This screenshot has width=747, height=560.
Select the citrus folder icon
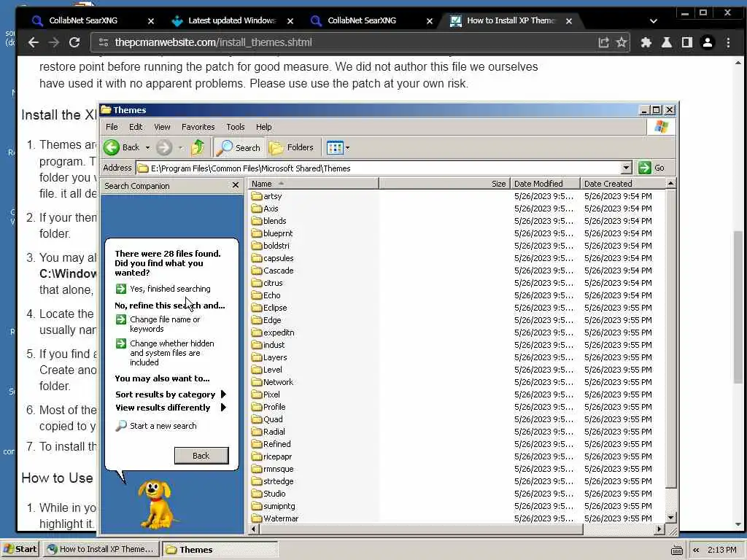point(257,282)
